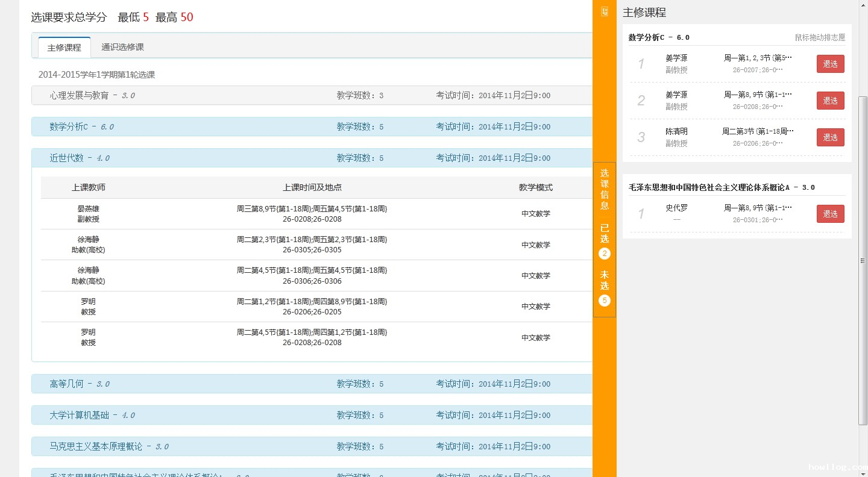Expand the 大学计算机基础 course row

pyautogui.click(x=79, y=415)
